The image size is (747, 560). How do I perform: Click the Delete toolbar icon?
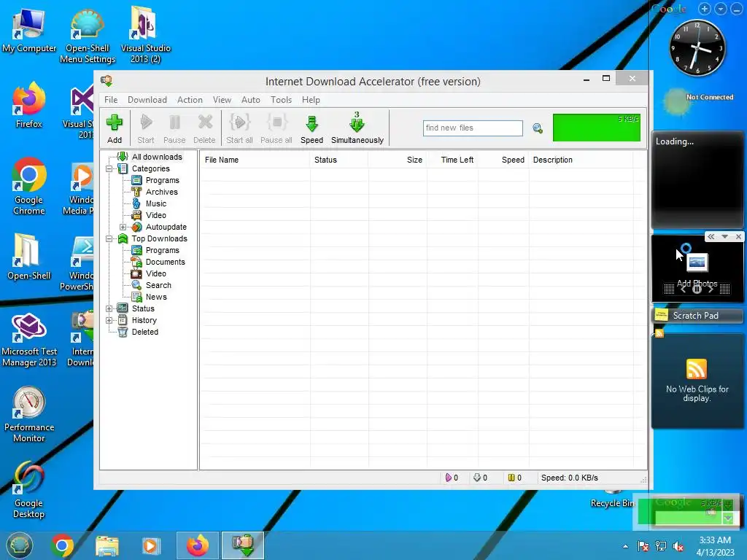point(204,128)
